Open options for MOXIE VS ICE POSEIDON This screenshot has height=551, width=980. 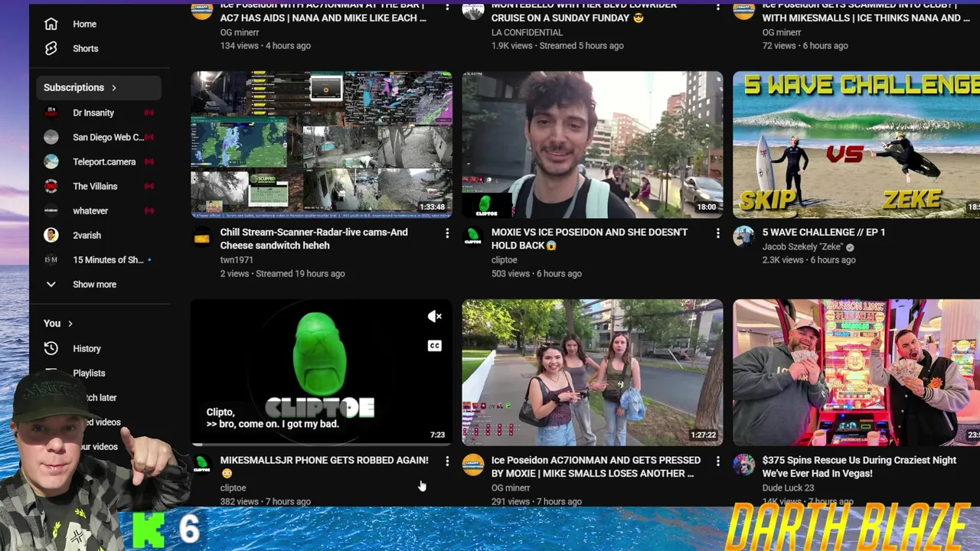point(718,233)
